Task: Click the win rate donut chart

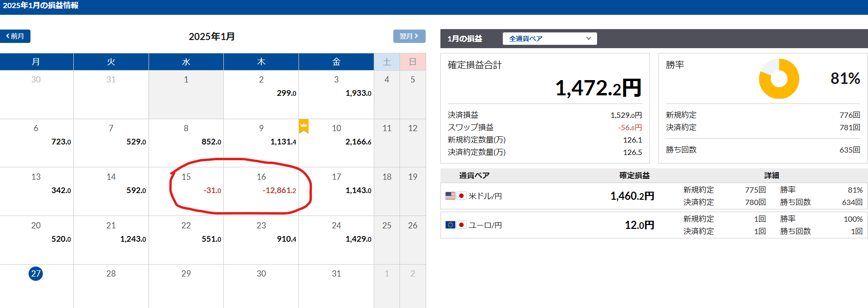Action: tap(778, 79)
